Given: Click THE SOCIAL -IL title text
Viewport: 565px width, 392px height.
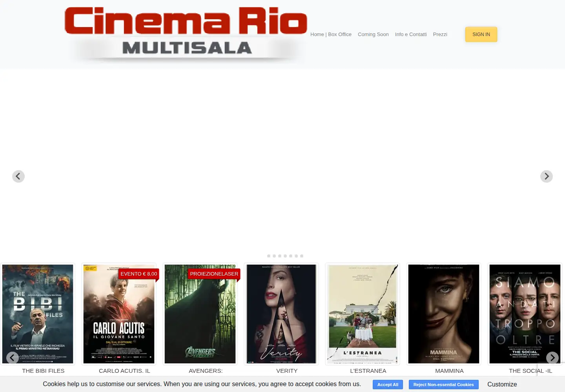Looking at the screenshot, I should point(530,371).
